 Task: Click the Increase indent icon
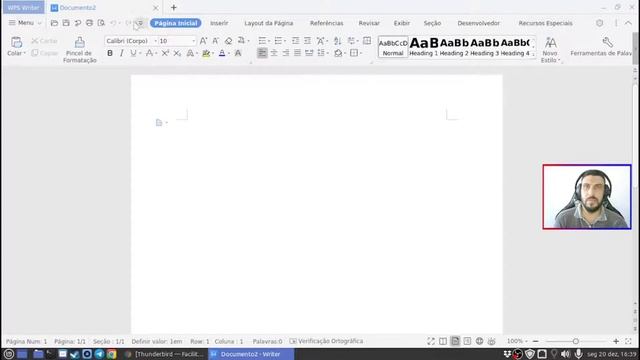pos(307,41)
